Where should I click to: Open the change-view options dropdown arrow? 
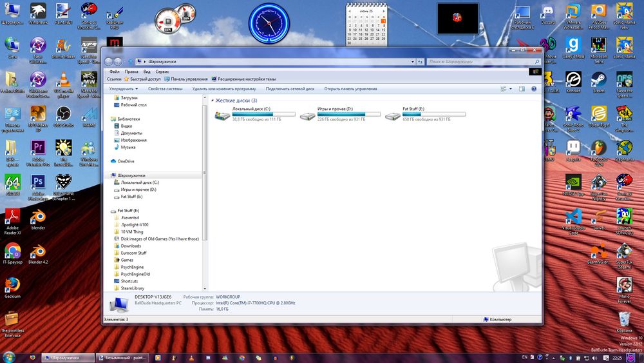point(511,89)
